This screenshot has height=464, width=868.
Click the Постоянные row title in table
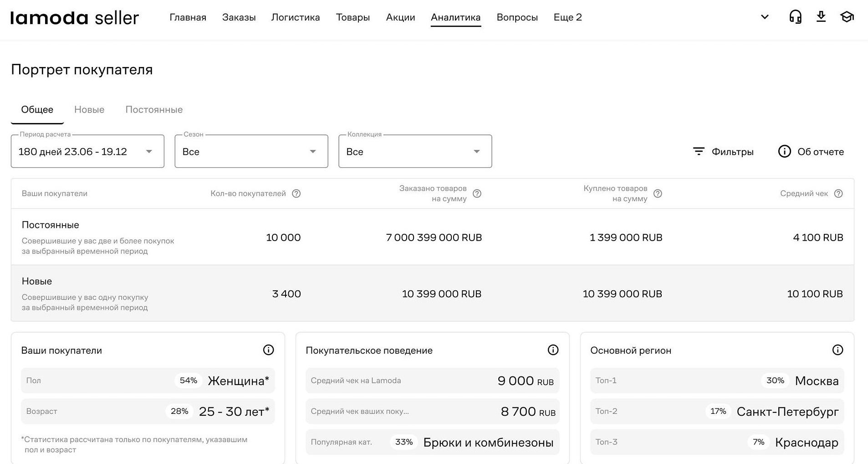click(51, 225)
